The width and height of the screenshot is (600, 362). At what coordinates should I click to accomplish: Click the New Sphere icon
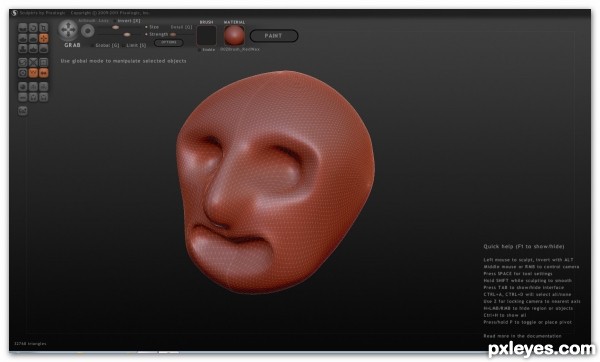23,86
